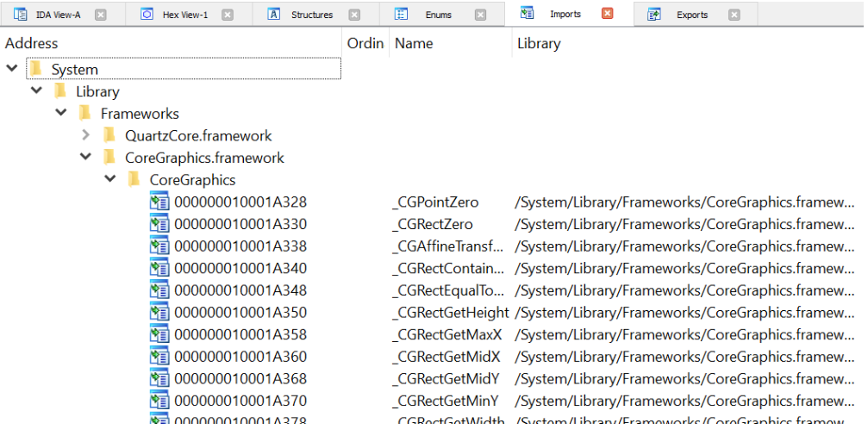Click import icon for address 000000010001A348

point(159,289)
